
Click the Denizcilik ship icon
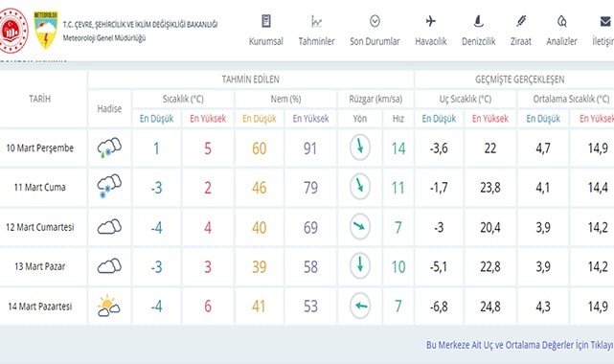click(478, 21)
